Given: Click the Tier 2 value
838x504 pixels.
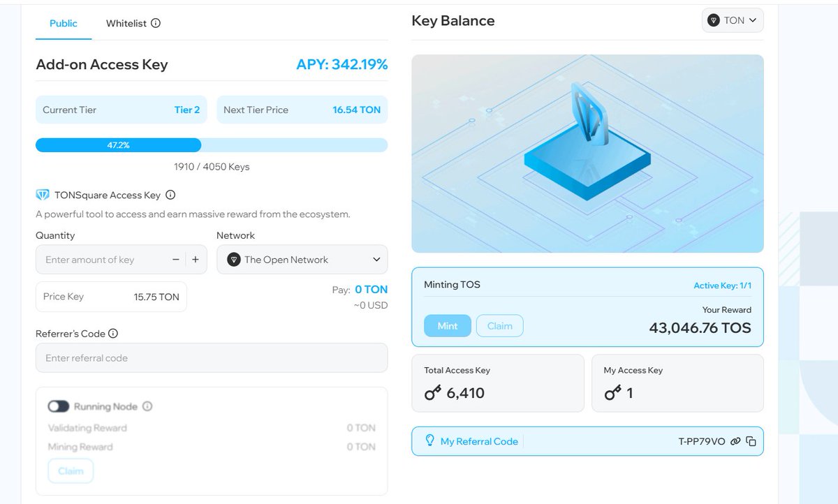Looking at the screenshot, I should [x=187, y=110].
